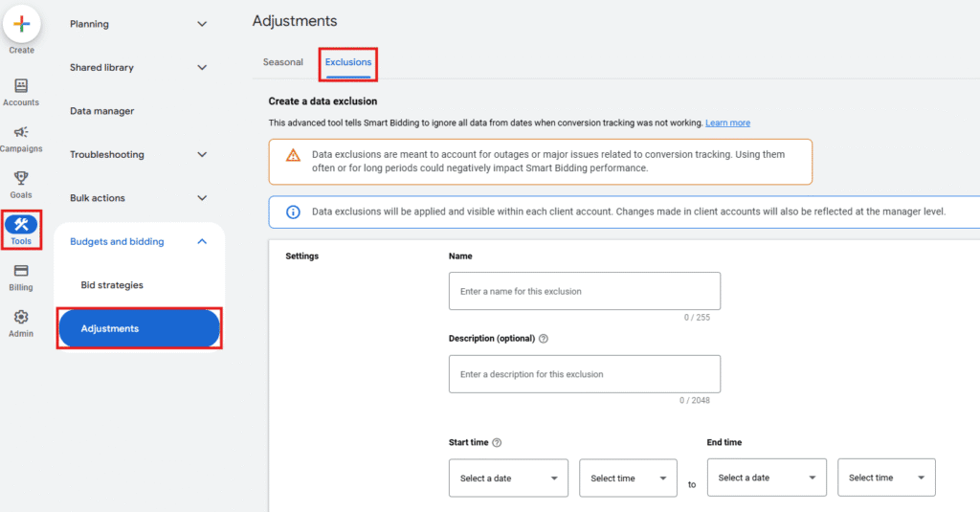Open the Billing card icon
This screenshot has width=980, height=512.
pyautogui.click(x=21, y=271)
